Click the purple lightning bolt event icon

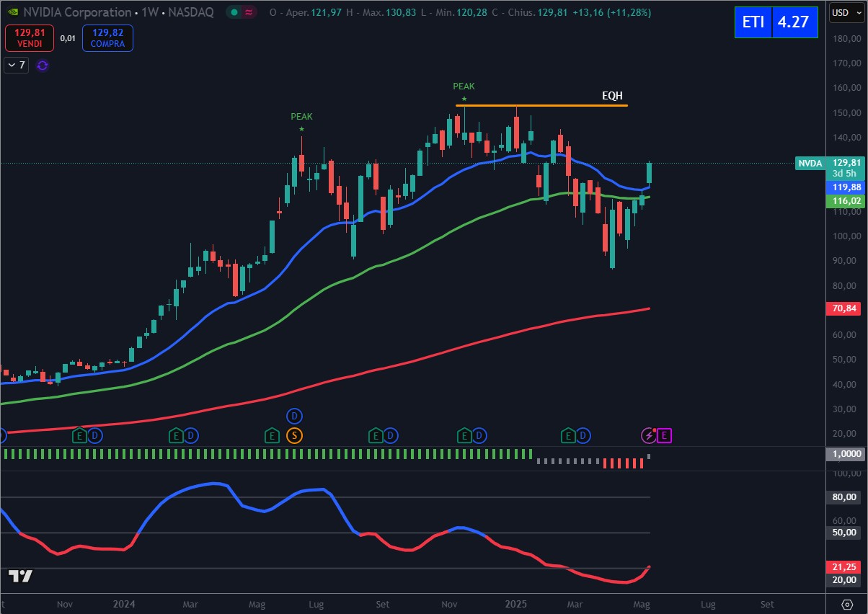click(x=649, y=435)
